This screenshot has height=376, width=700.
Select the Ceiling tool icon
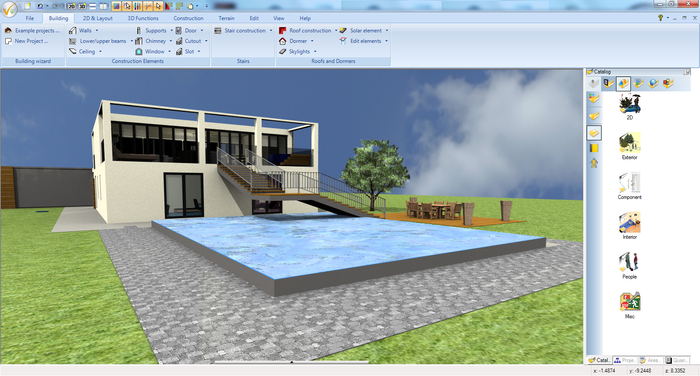pos(73,51)
